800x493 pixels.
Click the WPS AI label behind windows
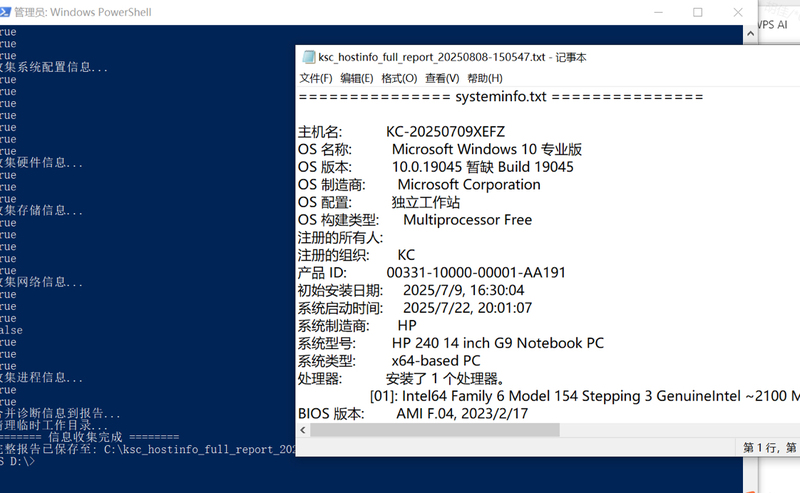click(773, 24)
